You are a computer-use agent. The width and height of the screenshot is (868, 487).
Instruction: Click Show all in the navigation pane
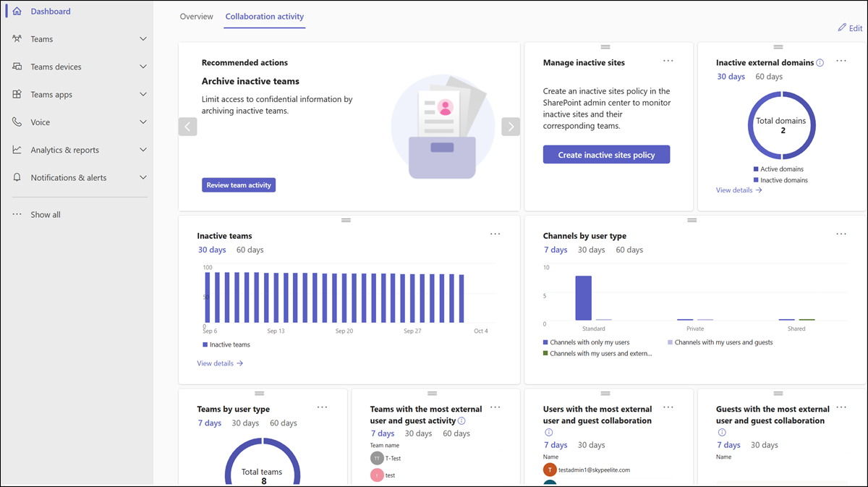click(x=45, y=214)
